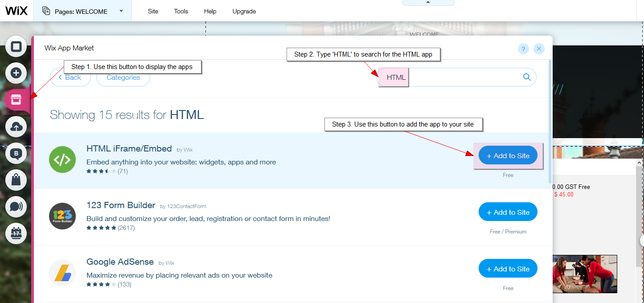This screenshot has width=644, height=303.
Task: Click the 'Showing 15 results for HTML' heading
Action: (127, 115)
